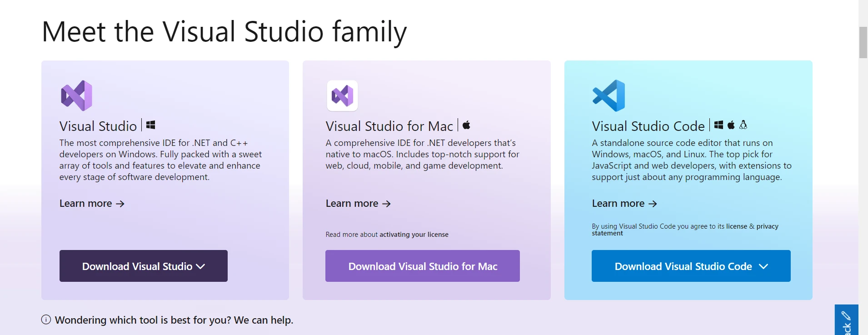
Task: Click the blue Visual Studio Code logo icon
Action: pyautogui.click(x=609, y=95)
